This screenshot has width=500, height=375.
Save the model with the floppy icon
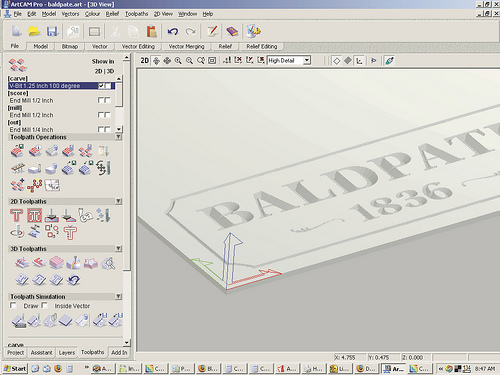(52, 31)
